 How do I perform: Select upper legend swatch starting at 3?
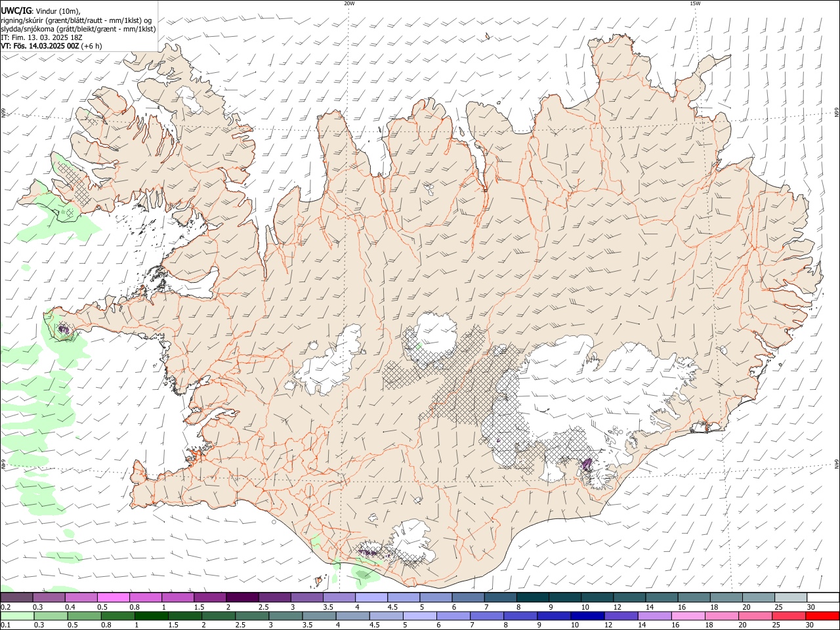tap(306, 597)
